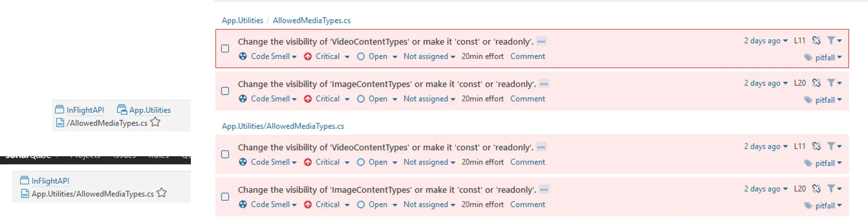Open the App.Utilities/AllowedMediaTypes.cs file path heading

coord(283,126)
